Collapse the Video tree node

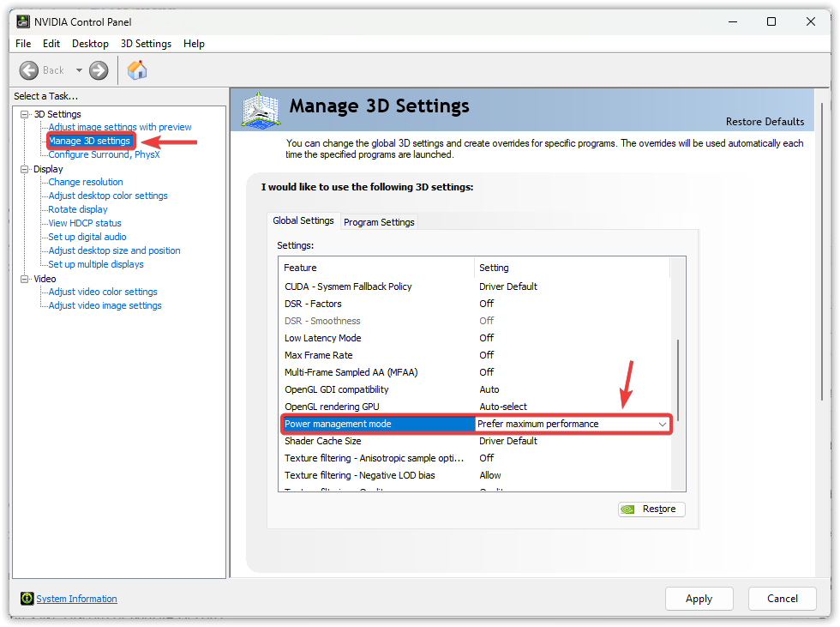25,279
